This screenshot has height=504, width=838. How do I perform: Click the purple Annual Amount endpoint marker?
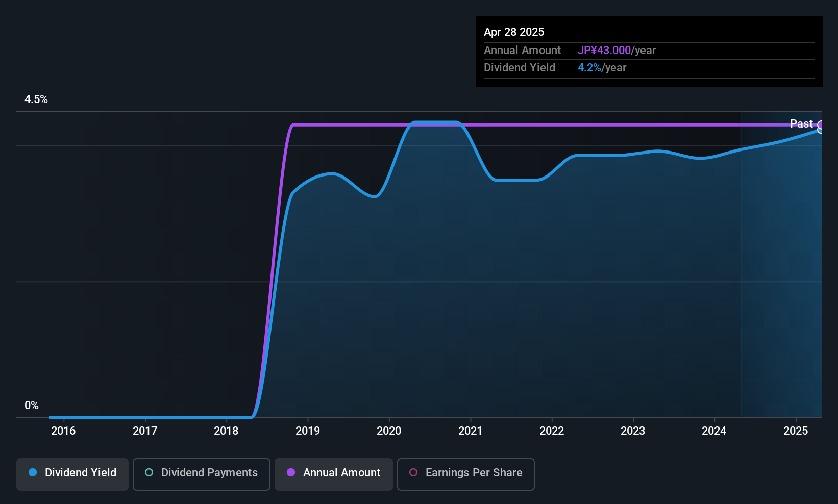(821, 124)
